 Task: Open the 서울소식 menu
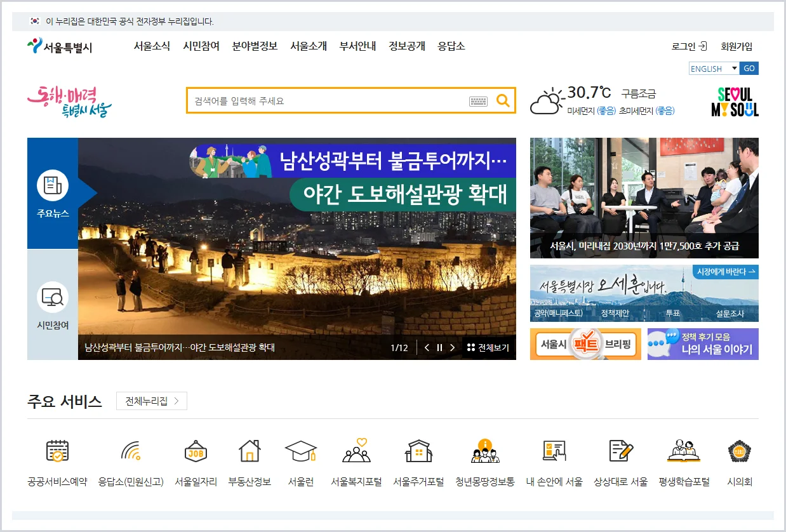152,46
